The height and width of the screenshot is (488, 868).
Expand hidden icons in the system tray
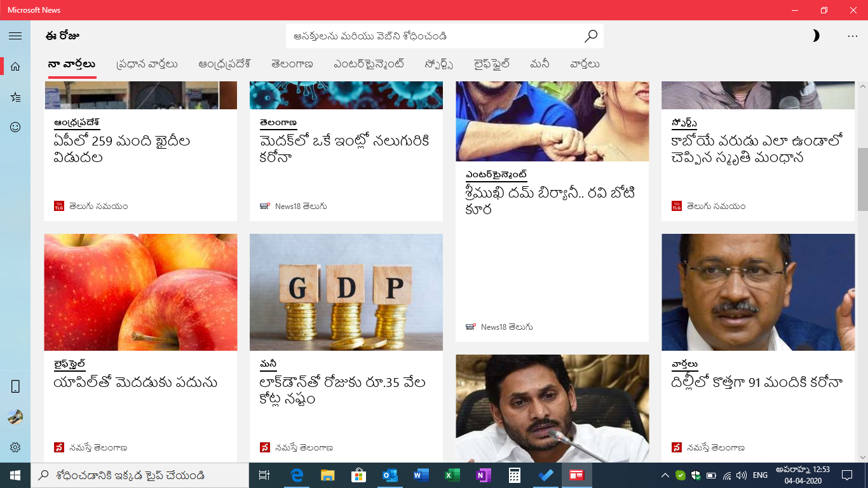(x=665, y=475)
